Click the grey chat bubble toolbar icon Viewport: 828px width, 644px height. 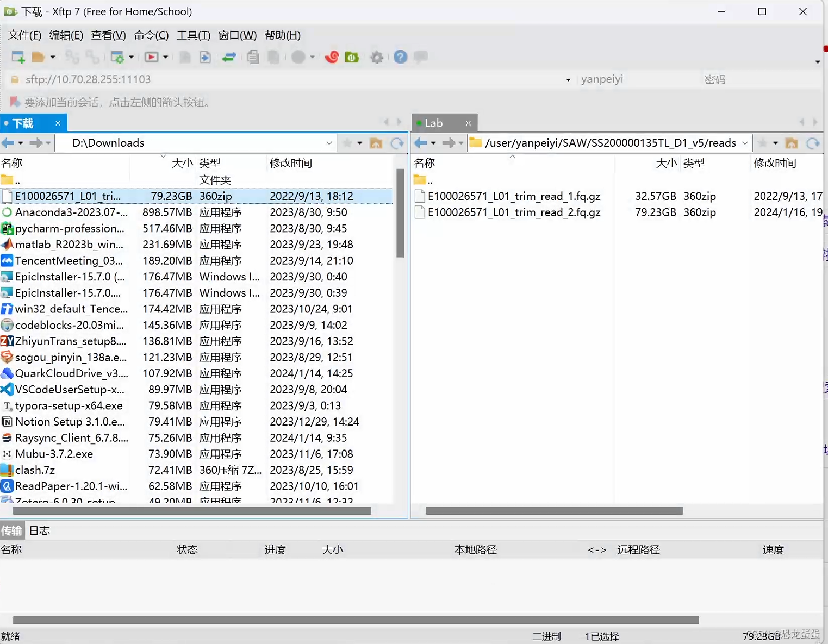[421, 57]
